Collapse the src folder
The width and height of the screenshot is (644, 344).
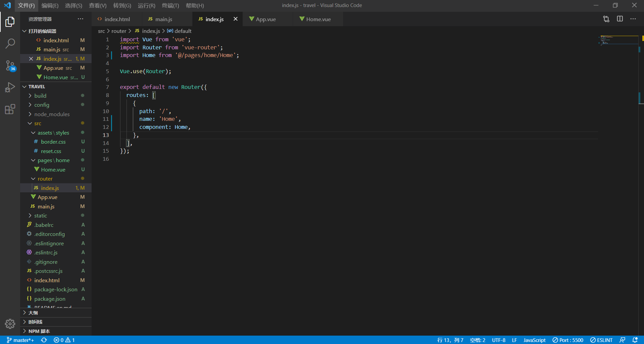tap(56, 124)
